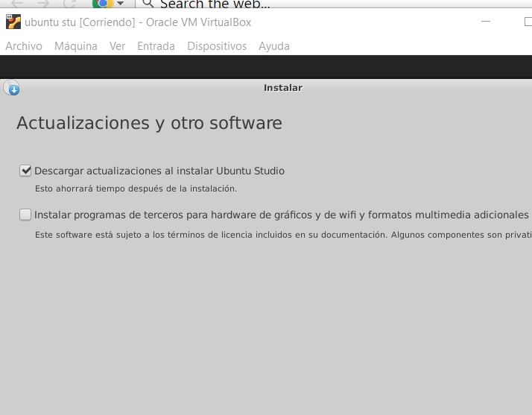Click the Descargar actualizaciones label text
532x415 pixels.
[x=159, y=171]
